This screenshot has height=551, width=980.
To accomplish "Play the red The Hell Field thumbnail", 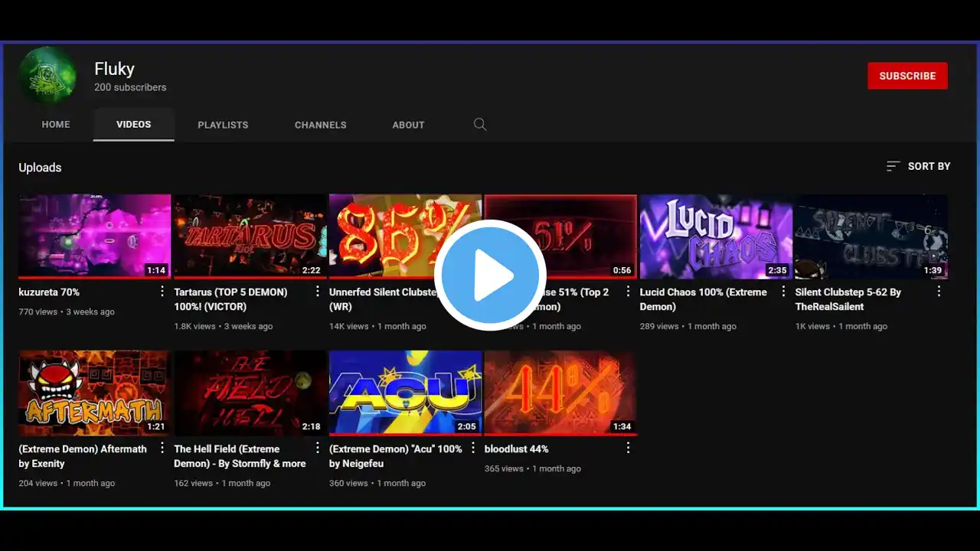I will click(250, 393).
